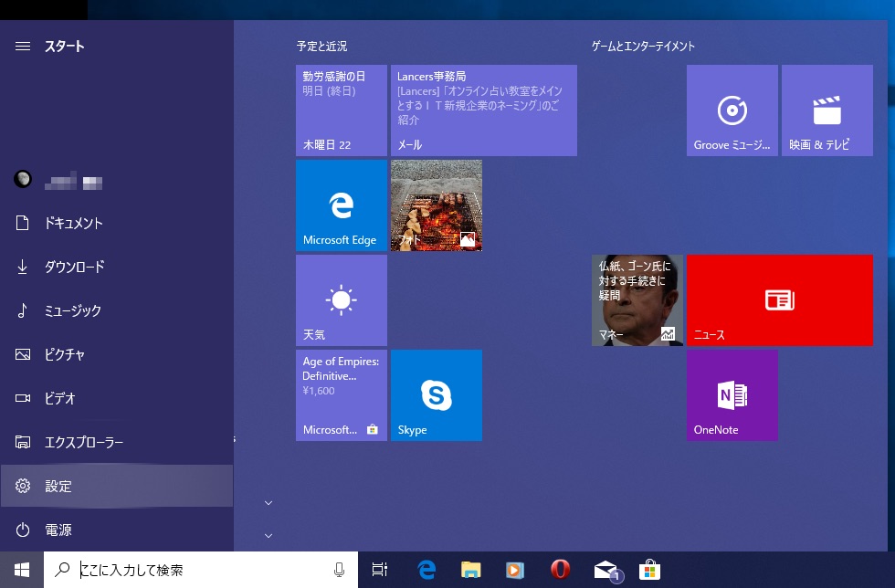895x588 pixels.
Task: Open Task View from taskbar
Action: pos(380,570)
